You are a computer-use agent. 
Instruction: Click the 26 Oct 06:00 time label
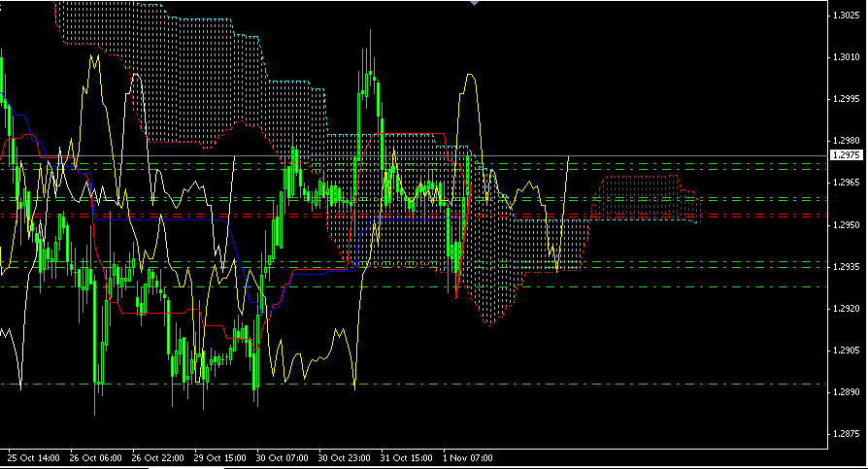pyautogui.click(x=96, y=458)
